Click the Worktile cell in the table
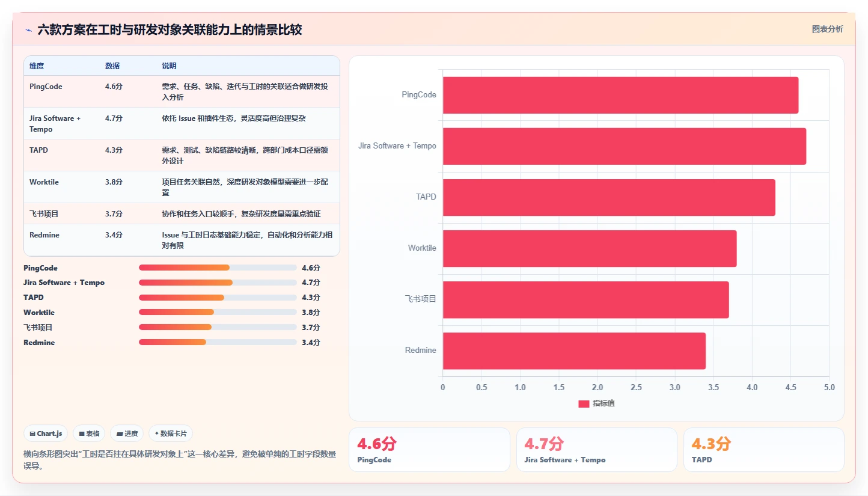This screenshot has height=496, width=868. point(44,182)
